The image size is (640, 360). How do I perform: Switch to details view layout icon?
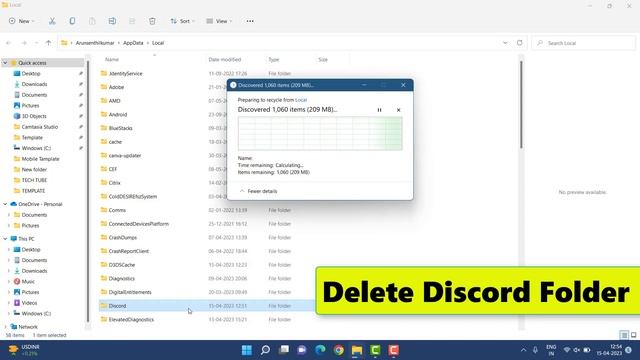coord(624,335)
